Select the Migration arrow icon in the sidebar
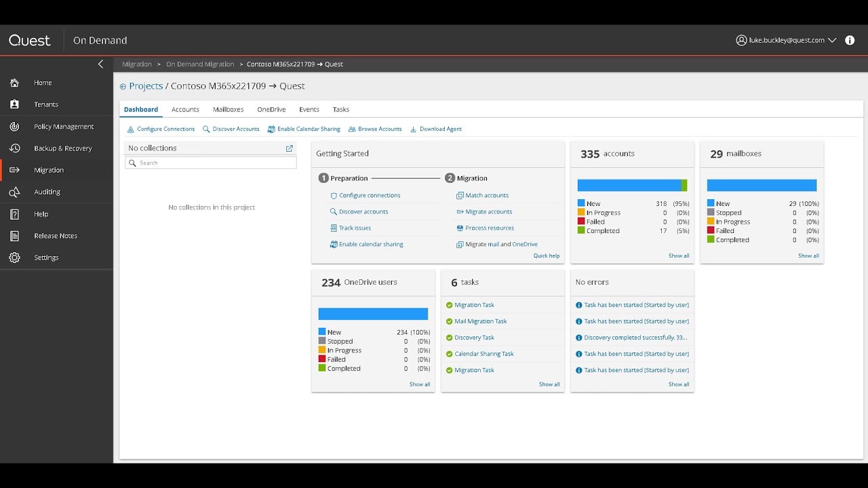Image resolution: width=868 pixels, height=488 pixels. pyautogui.click(x=14, y=170)
